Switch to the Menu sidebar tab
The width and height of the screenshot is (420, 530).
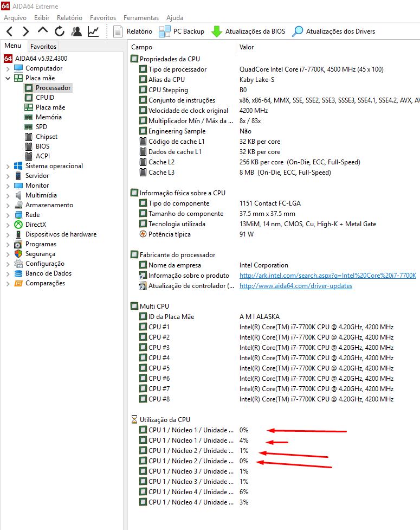pos(13,46)
